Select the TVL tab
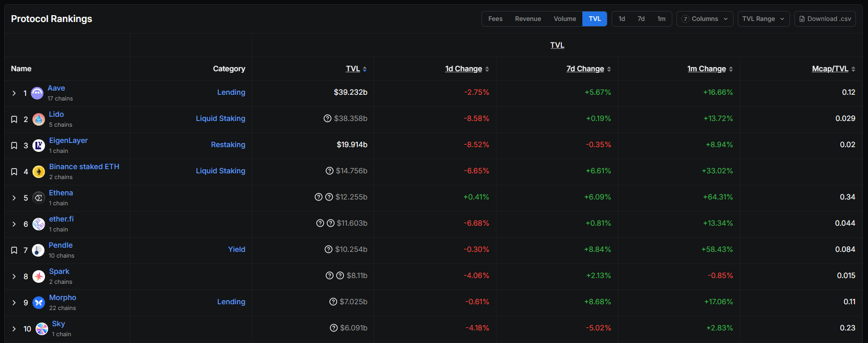The image size is (868, 343). pyautogui.click(x=595, y=19)
